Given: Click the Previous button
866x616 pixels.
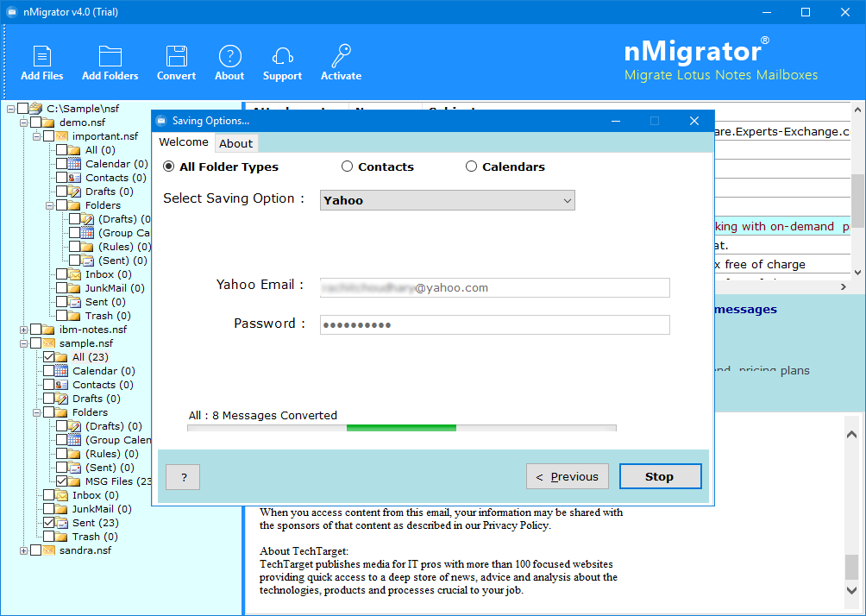Looking at the screenshot, I should tap(568, 476).
